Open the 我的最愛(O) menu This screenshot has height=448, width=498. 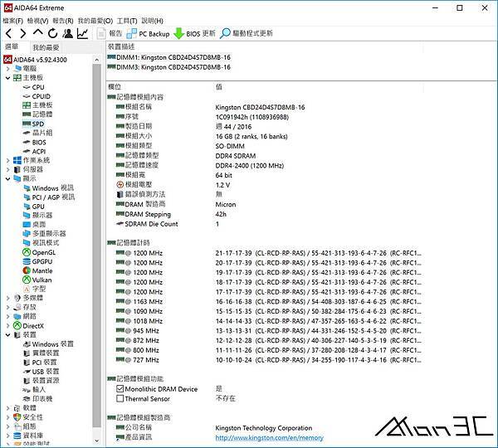pyautogui.click(x=95, y=21)
